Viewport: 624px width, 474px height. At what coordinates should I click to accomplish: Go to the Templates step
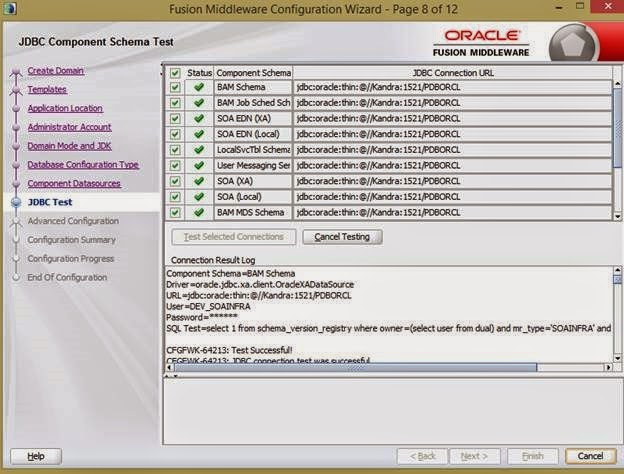[x=47, y=90]
